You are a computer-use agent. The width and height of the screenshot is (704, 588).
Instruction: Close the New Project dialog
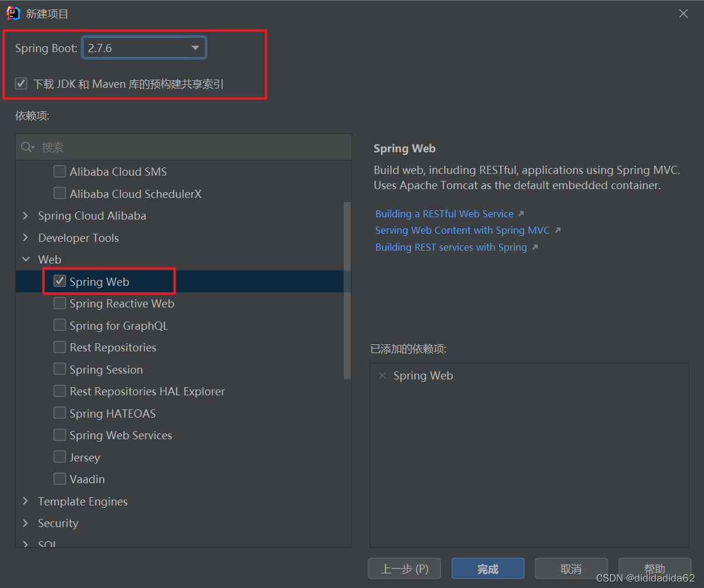(684, 13)
